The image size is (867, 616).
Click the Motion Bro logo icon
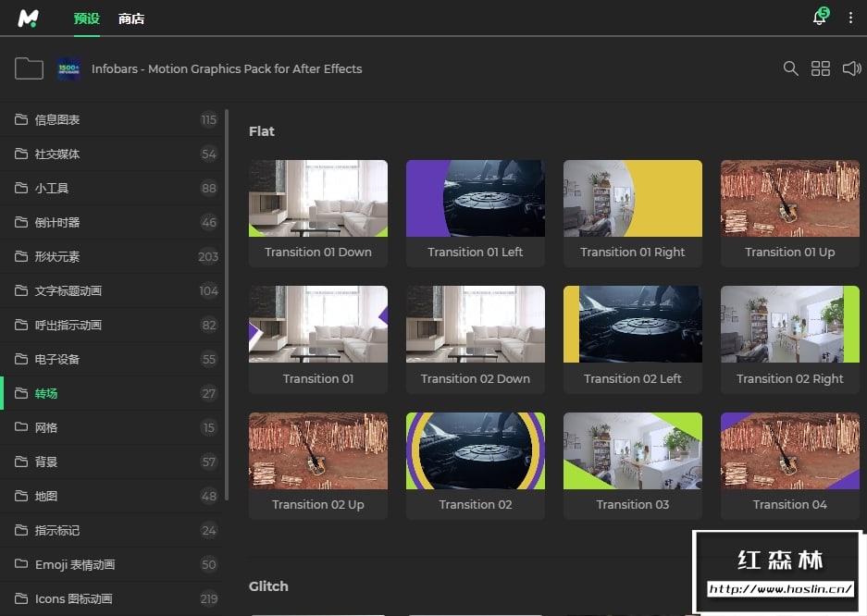(x=28, y=18)
